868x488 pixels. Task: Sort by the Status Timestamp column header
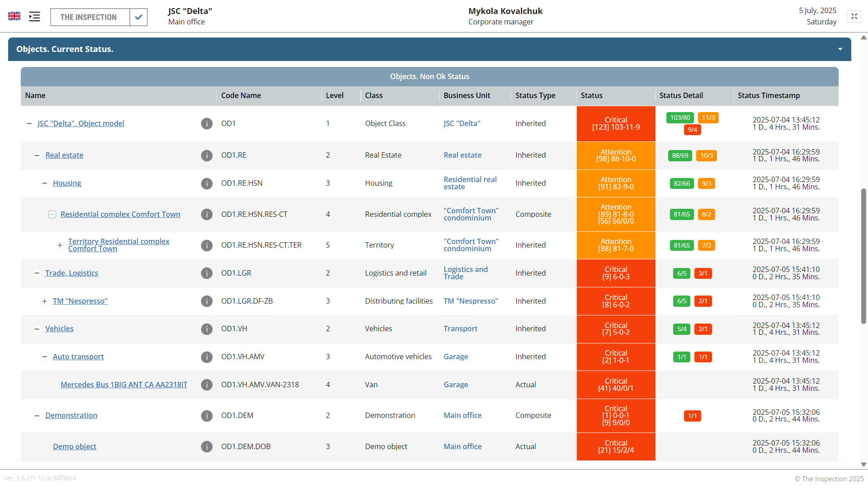coord(769,96)
